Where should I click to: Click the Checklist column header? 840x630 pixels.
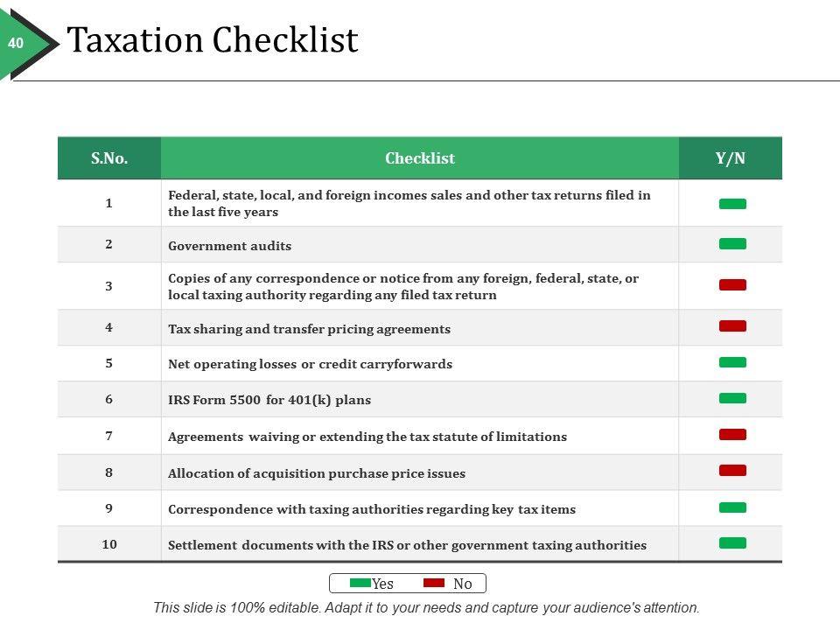(420, 158)
